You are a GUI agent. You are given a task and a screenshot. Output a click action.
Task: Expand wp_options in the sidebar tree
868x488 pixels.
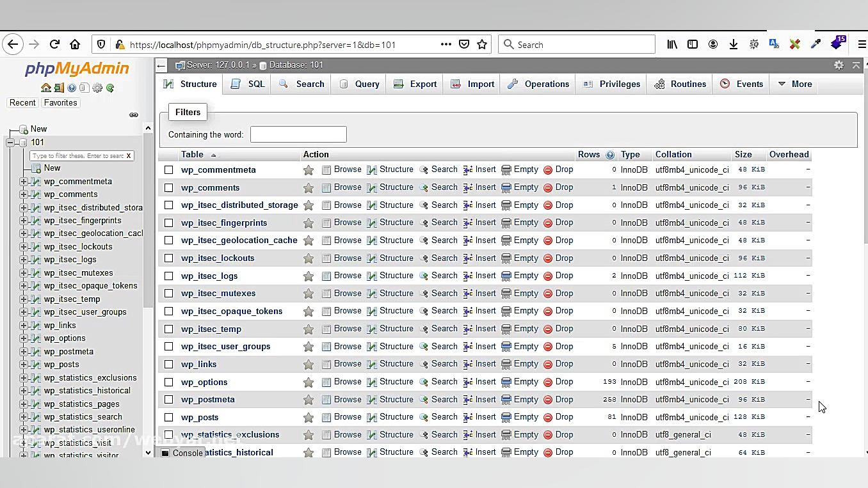click(x=24, y=338)
